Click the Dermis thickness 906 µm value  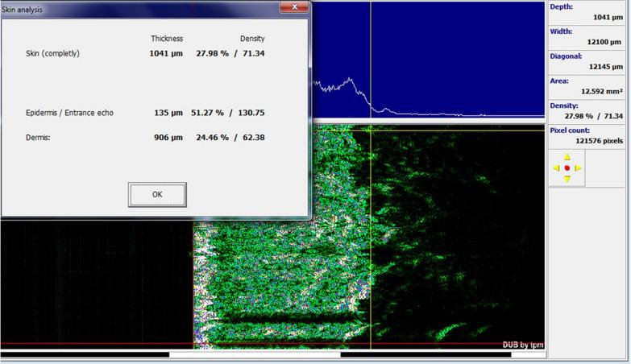(x=168, y=138)
